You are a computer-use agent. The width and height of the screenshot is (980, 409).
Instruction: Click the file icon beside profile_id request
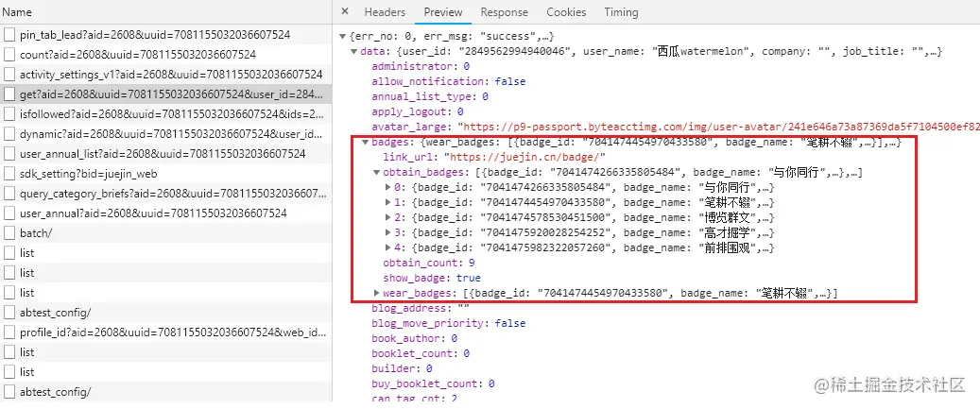click(x=9, y=332)
